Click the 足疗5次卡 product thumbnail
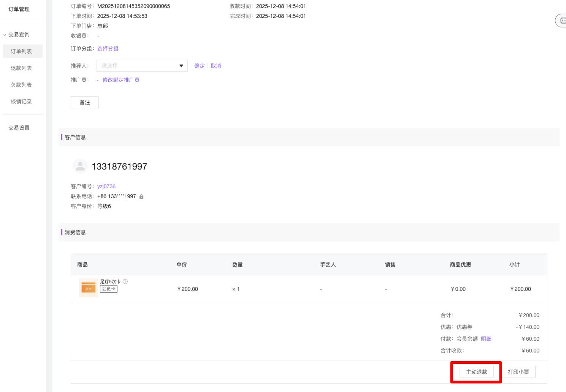 pos(89,288)
